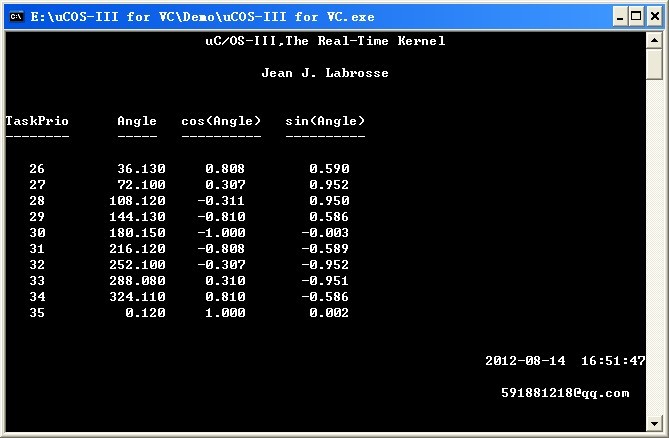Viewport: 669px width, 438px height.
Task: Click task priority value 31
Action: click(37, 249)
